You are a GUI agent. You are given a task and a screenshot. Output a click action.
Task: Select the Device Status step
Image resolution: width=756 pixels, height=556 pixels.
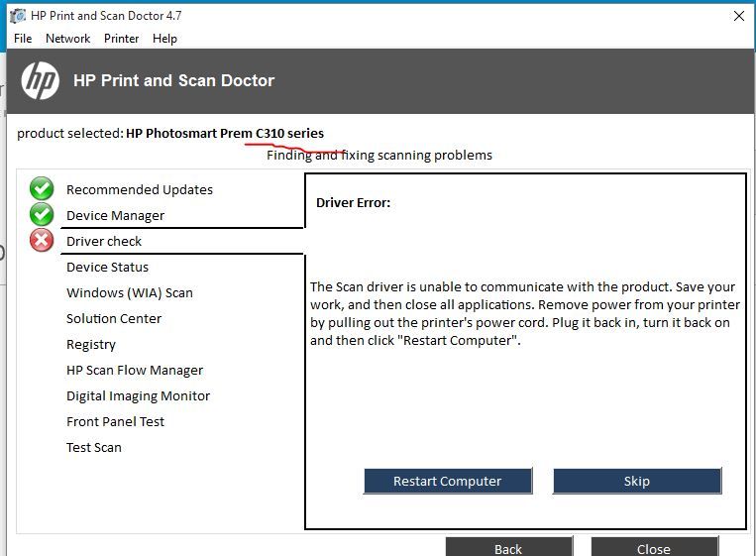tap(108, 267)
